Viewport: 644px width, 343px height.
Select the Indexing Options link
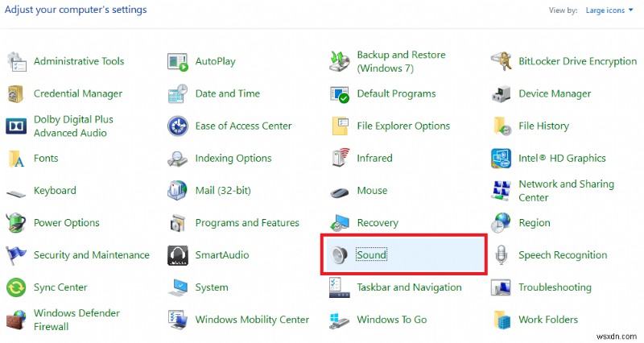tap(233, 159)
